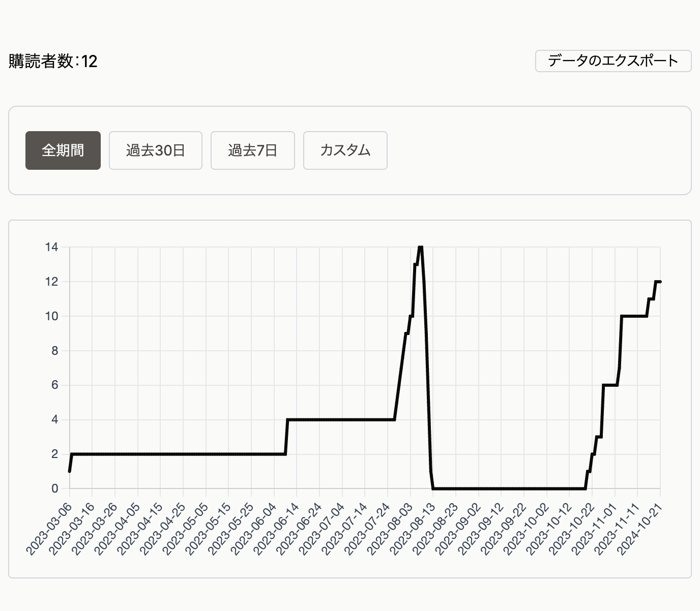Click the x-axis date 2023-08-13
Viewport: 700px width, 611px height.
414,528
